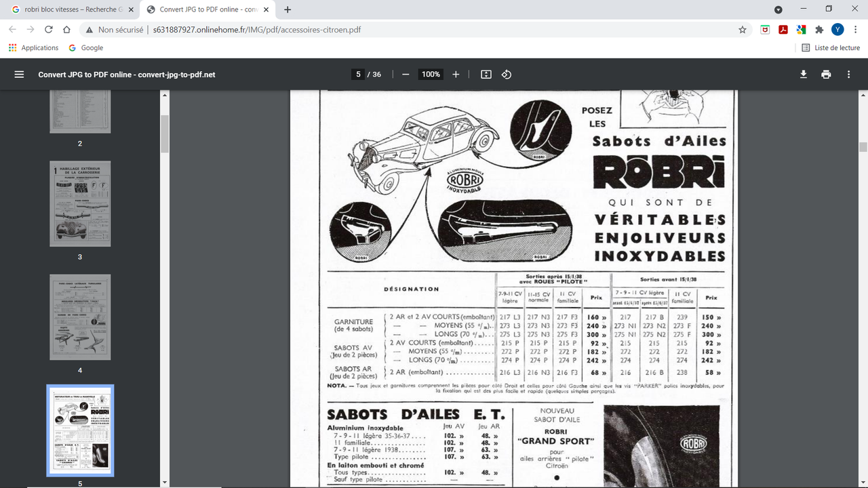The height and width of the screenshot is (488, 868).
Task: Open a new browser tab
Action: tap(288, 9)
